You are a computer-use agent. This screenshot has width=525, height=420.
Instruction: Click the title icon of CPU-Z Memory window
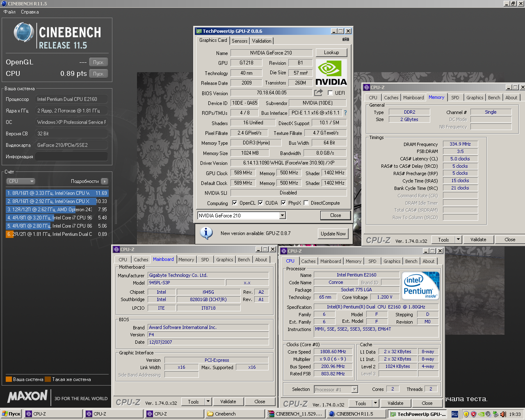tap(367, 87)
